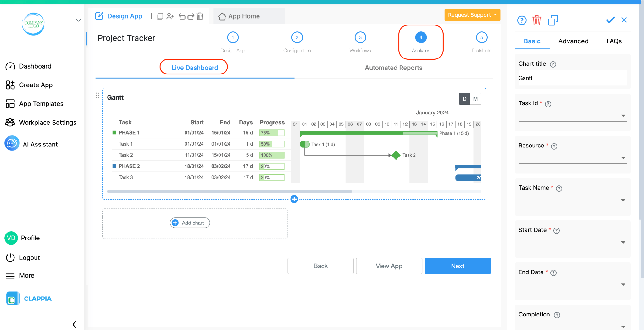Collapse the left sidebar with the arrow

click(x=75, y=324)
